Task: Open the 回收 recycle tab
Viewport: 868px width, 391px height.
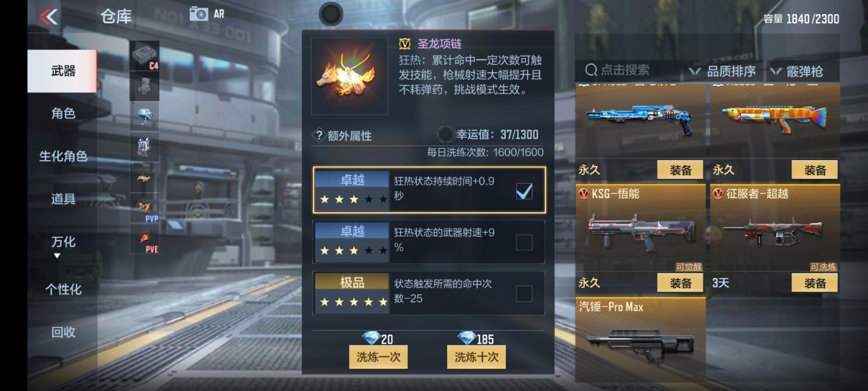Action: 63,332
